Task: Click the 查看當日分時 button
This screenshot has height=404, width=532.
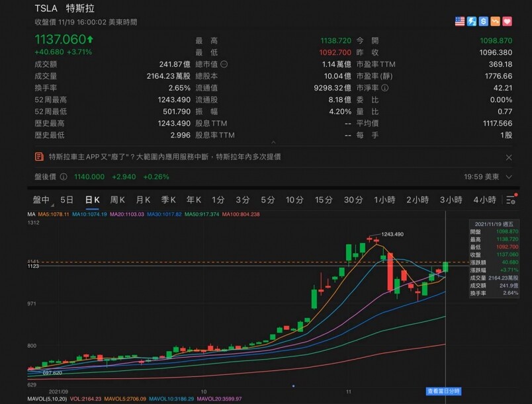Action: [443, 391]
